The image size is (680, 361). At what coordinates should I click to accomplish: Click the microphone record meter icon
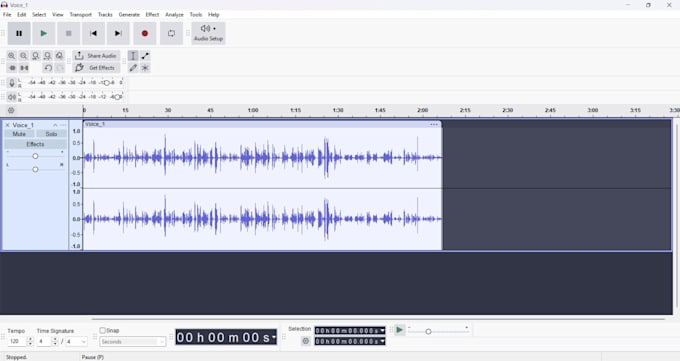[12, 83]
